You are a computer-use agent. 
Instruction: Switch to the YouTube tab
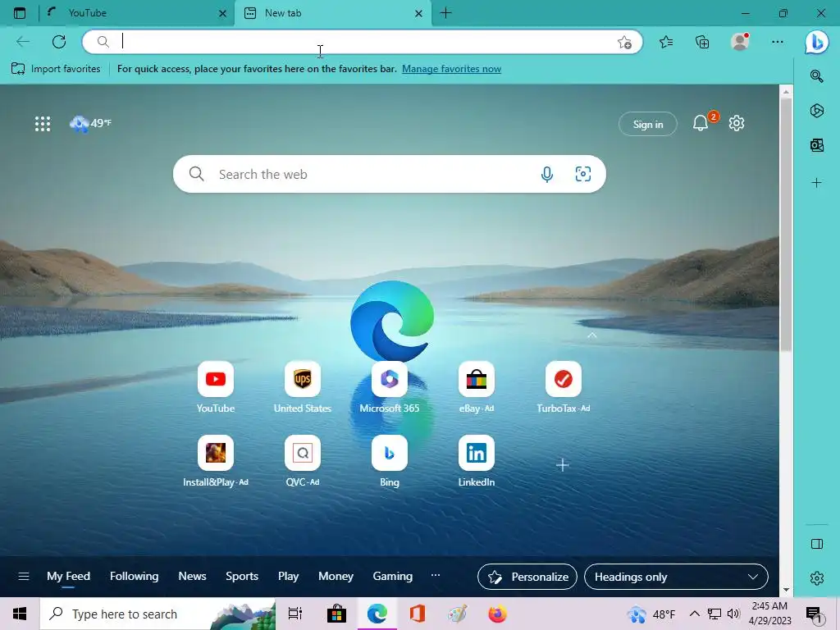click(137, 13)
